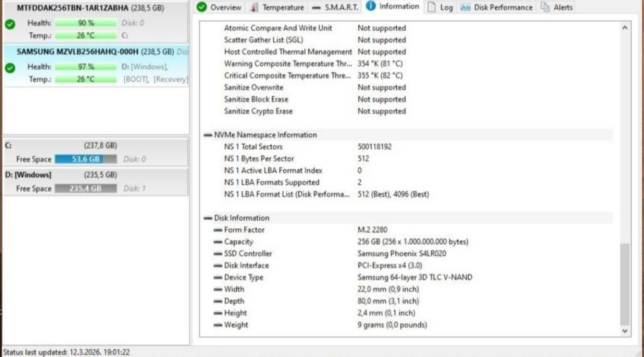The width and height of the screenshot is (644, 357).
Task: Click the vertical scrollbar thumb
Action: click(x=624, y=284)
